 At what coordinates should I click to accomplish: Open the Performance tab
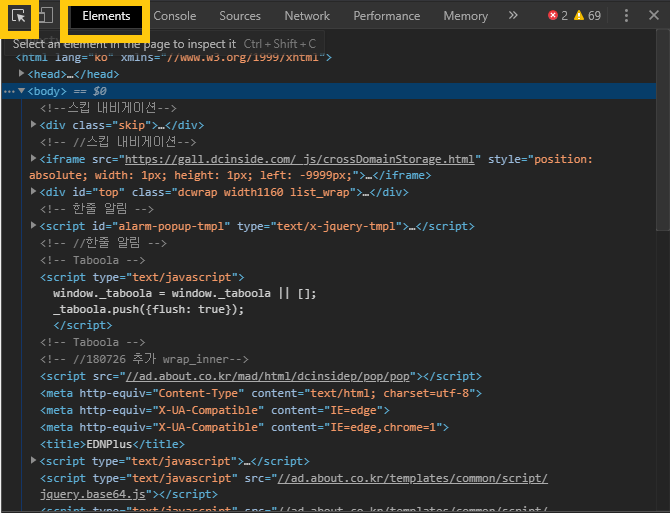386,16
